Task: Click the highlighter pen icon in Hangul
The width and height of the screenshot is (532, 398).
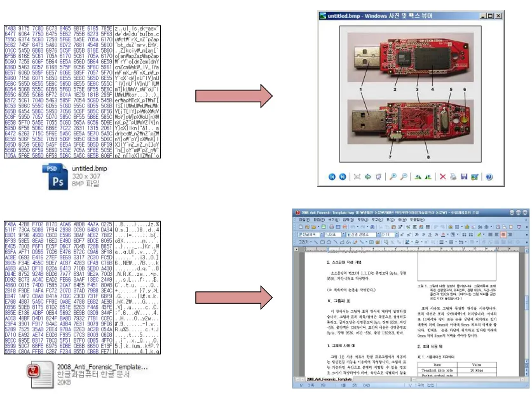Action: (x=479, y=235)
